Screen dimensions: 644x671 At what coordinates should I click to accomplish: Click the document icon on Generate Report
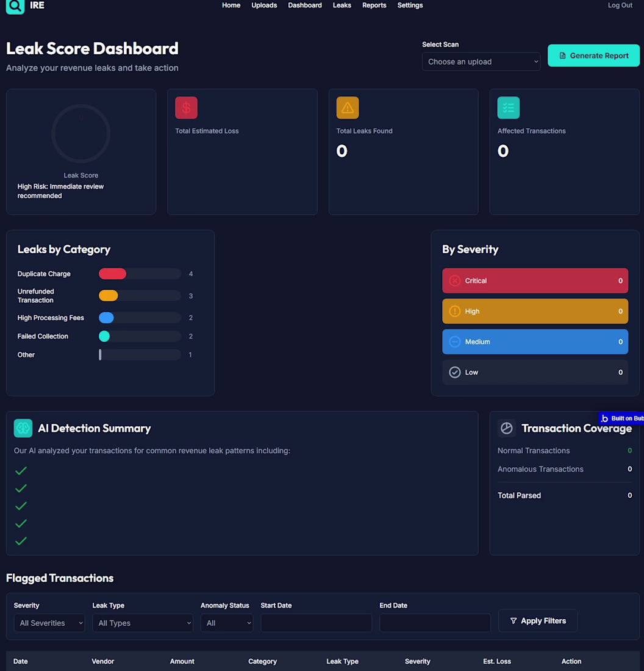click(x=563, y=56)
